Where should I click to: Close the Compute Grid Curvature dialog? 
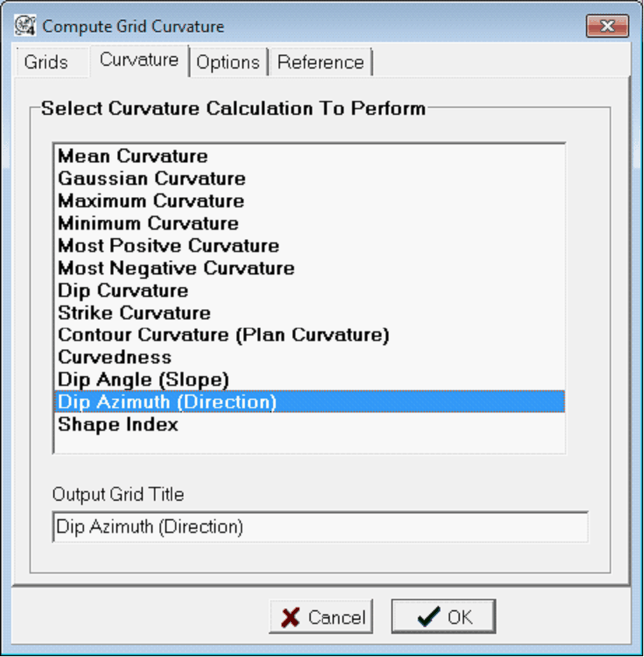click(x=606, y=27)
